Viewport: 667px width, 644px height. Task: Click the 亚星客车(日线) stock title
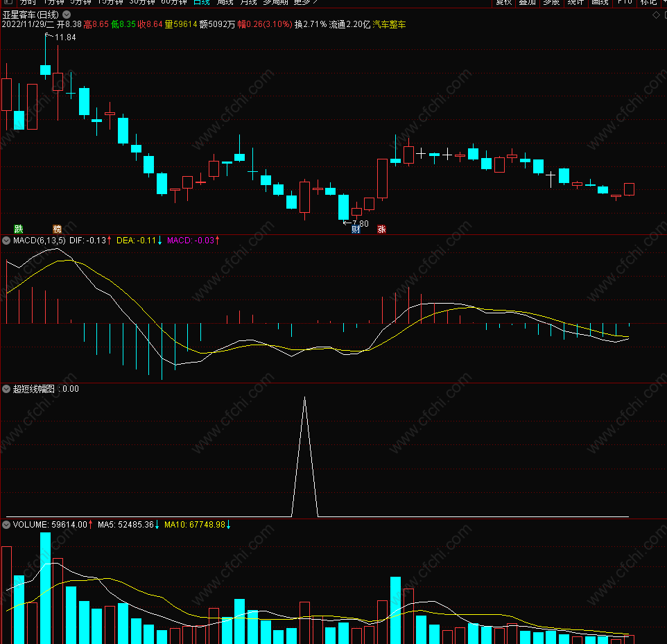[31, 15]
